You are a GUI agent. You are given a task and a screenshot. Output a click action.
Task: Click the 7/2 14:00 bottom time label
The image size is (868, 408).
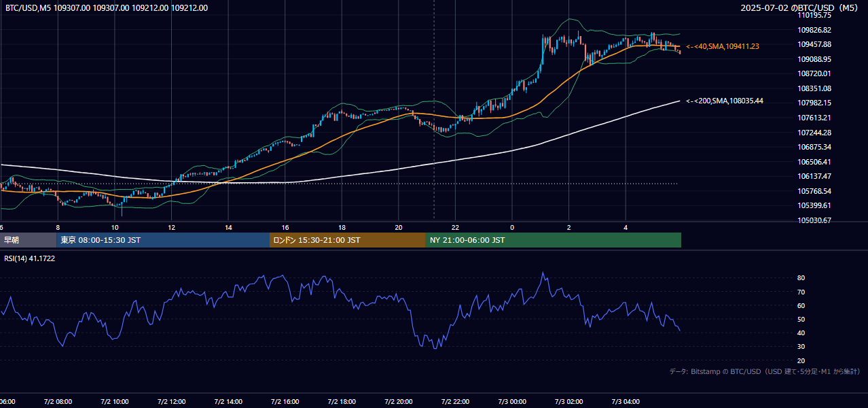click(228, 402)
